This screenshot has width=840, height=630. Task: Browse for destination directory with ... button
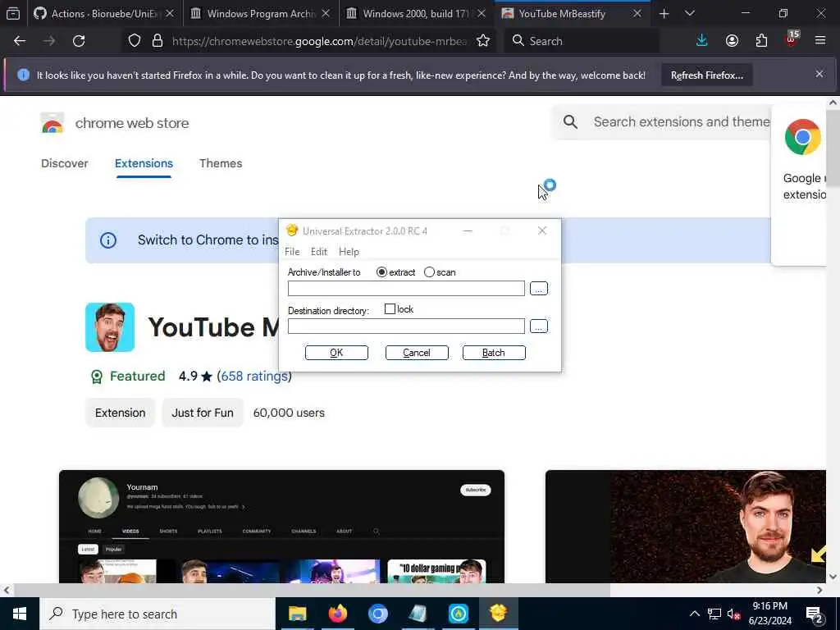[x=538, y=326]
